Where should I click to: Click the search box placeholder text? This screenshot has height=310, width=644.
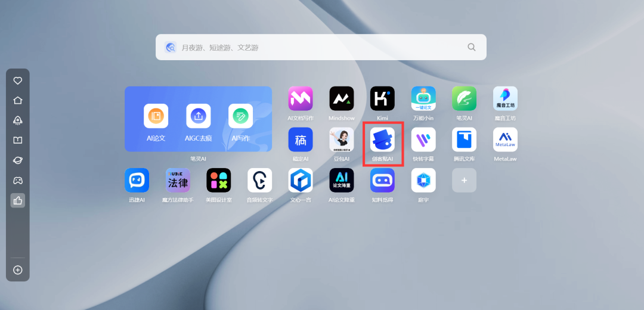[x=220, y=48]
